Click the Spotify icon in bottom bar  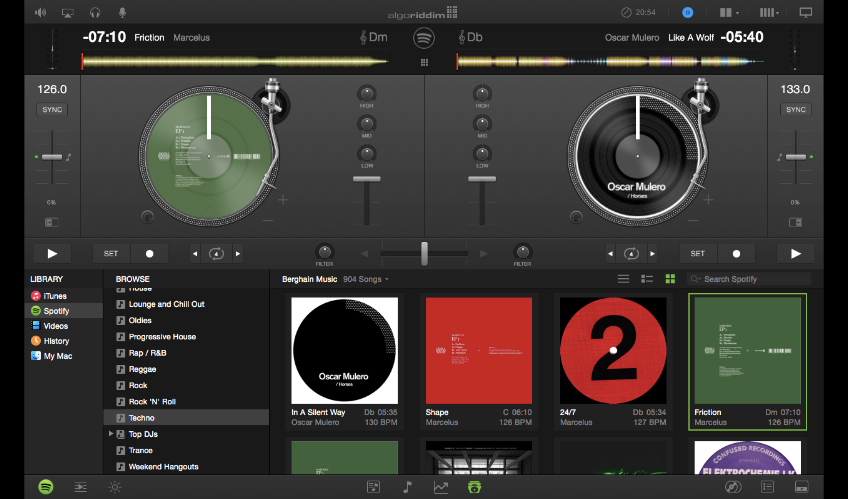point(46,487)
